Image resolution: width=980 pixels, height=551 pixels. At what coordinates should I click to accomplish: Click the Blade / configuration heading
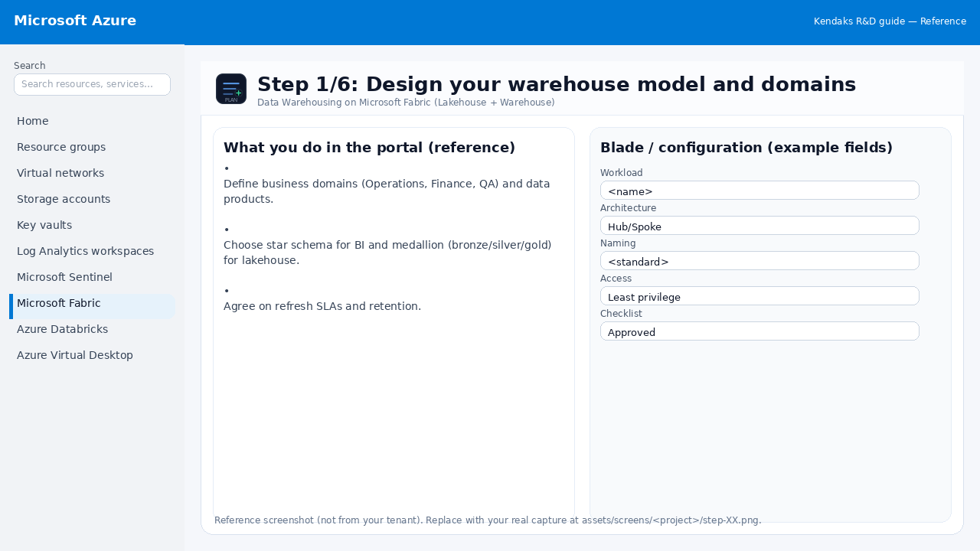pos(746,148)
